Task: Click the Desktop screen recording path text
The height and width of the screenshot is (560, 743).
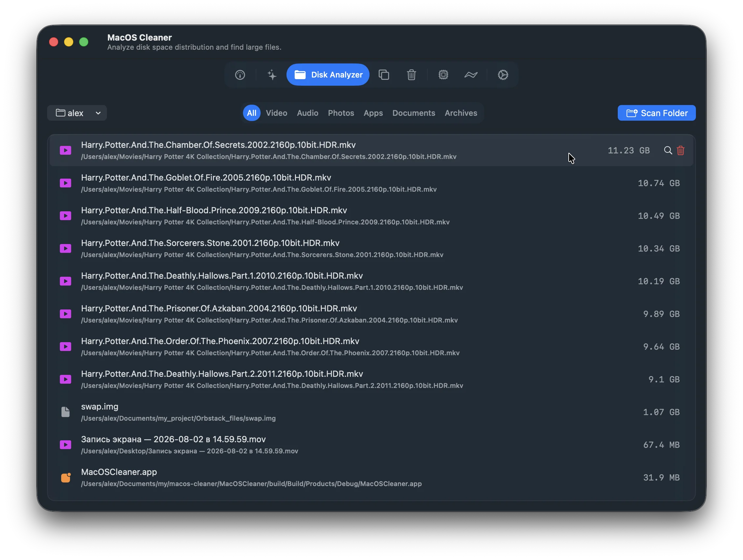Action: 189,451
